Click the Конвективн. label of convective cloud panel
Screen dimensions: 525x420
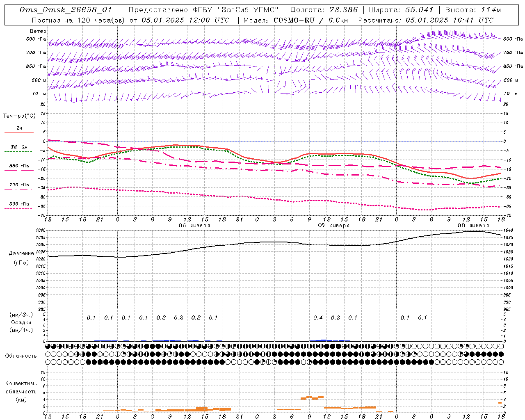[21, 383]
